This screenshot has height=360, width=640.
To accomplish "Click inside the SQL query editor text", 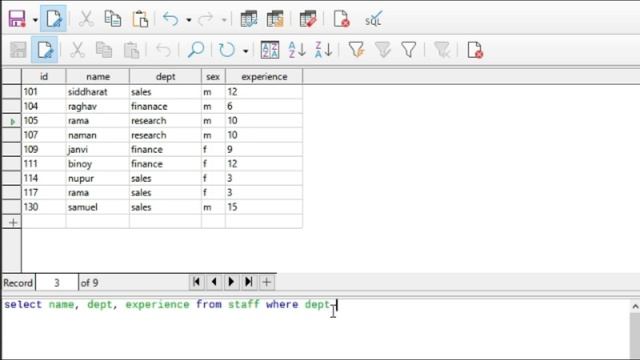I will 171,304.
